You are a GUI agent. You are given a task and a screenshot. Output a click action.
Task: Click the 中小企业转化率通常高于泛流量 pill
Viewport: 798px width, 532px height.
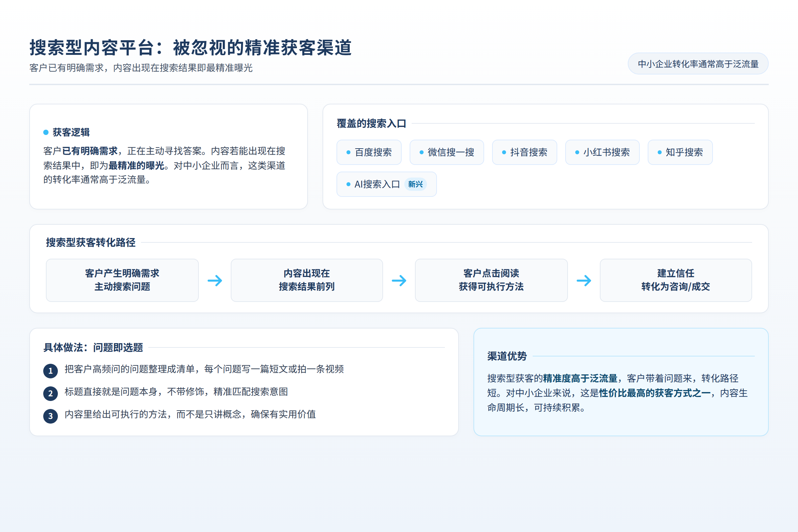click(x=698, y=64)
